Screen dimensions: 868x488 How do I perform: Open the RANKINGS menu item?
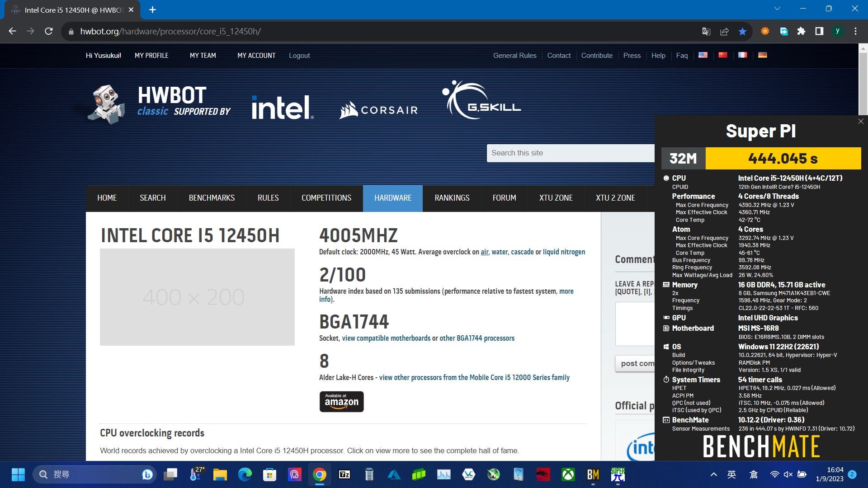[x=452, y=198]
